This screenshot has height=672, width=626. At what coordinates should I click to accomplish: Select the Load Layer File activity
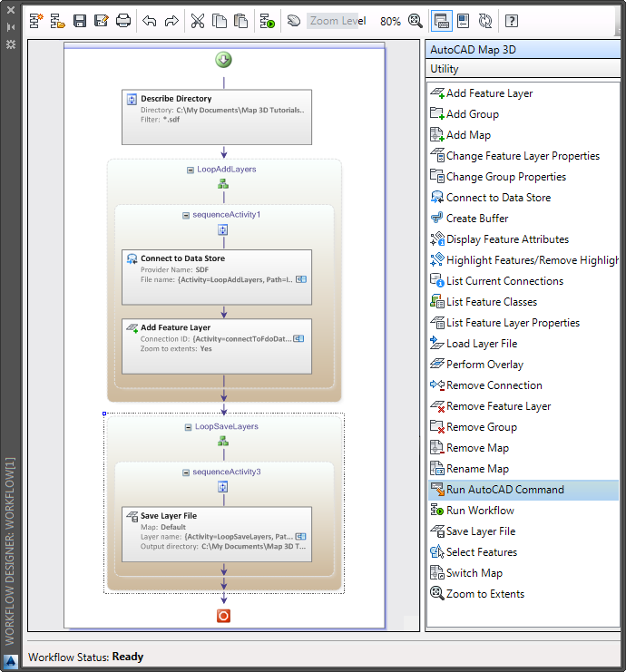tap(523, 344)
